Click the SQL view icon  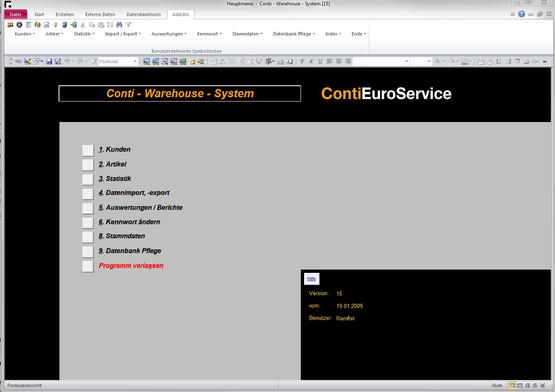[x=19, y=61]
